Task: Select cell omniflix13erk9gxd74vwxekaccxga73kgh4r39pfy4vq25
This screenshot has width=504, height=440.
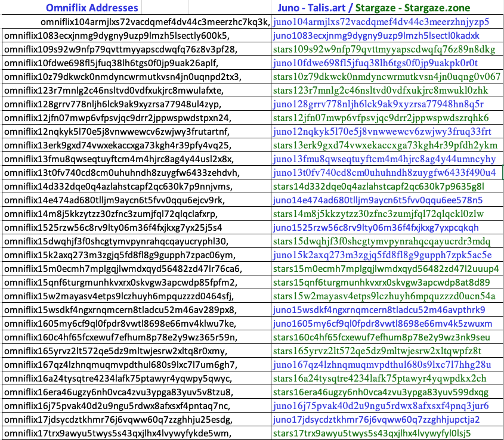Action: [137, 145]
